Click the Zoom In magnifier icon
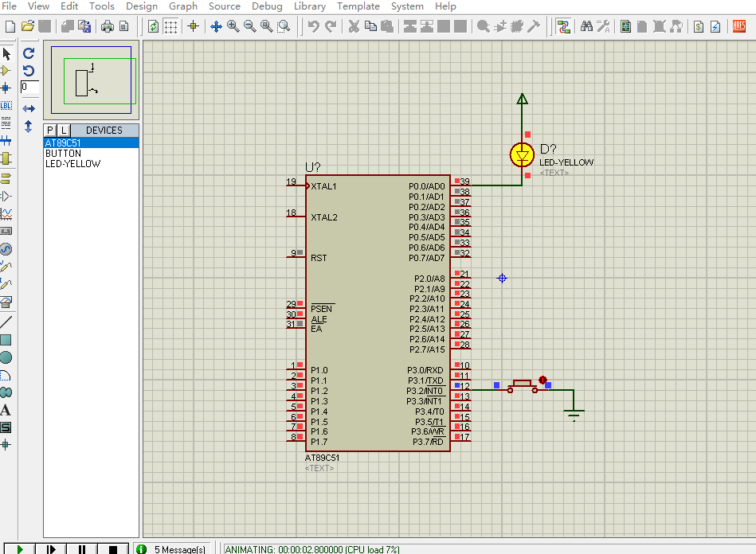The image size is (756, 554). pos(233,26)
